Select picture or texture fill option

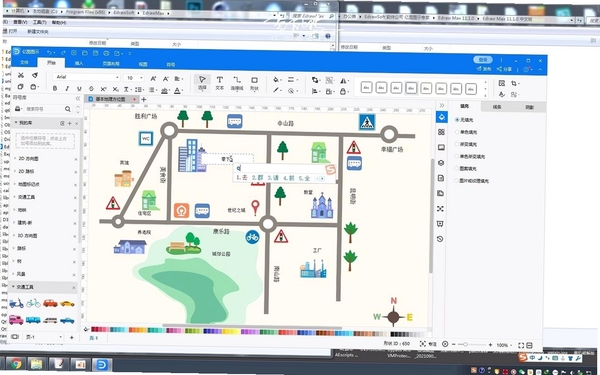tap(471, 181)
